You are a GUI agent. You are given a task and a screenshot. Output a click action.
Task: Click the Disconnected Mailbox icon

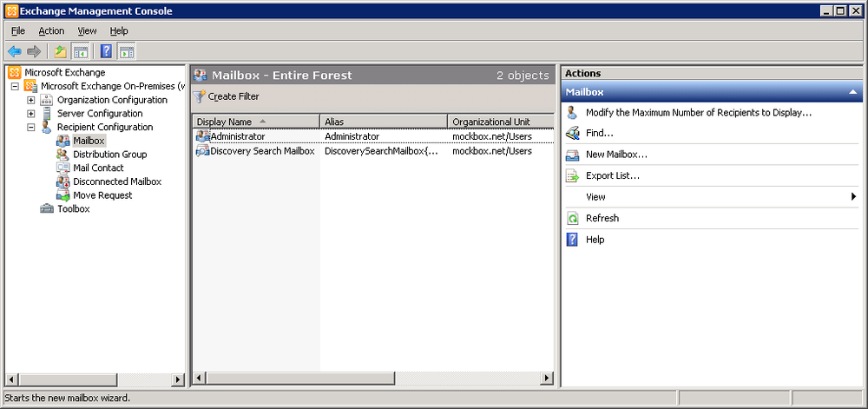pos(63,181)
